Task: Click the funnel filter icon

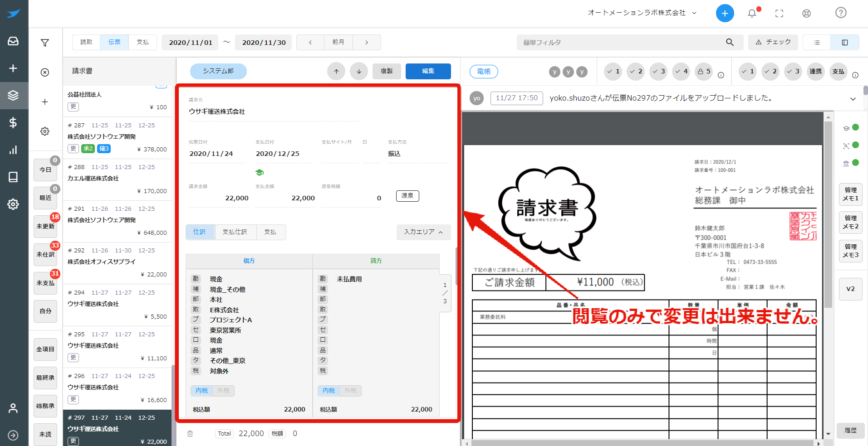Action: click(x=45, y=43)
